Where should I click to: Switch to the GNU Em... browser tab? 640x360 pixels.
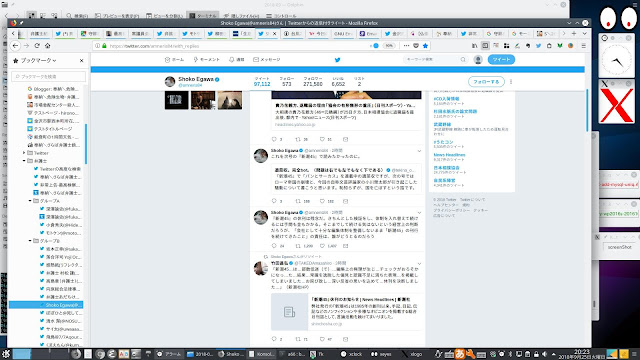344,33
